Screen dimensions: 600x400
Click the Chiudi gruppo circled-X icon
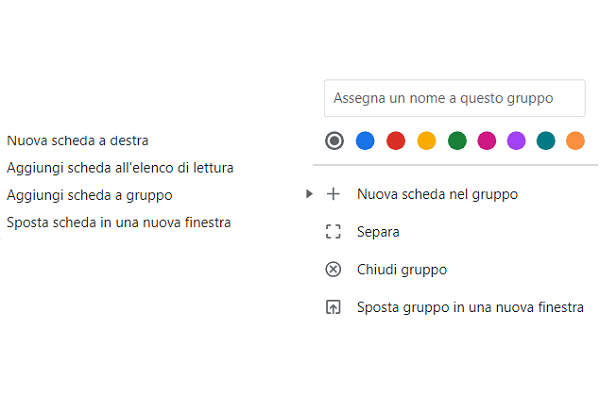pyautogui.click(x=334, y=270)
